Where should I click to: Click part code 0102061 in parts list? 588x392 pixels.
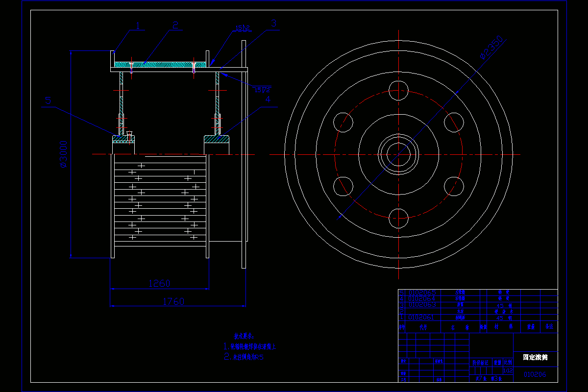click(x=422, y=318)
